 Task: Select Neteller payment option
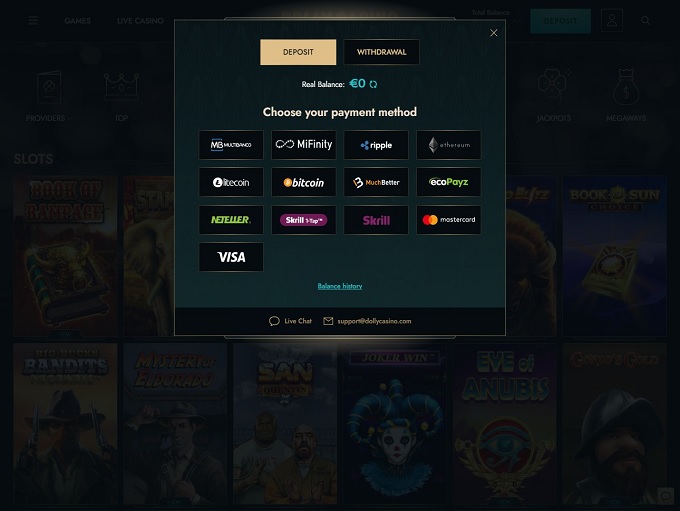[231, 220]
